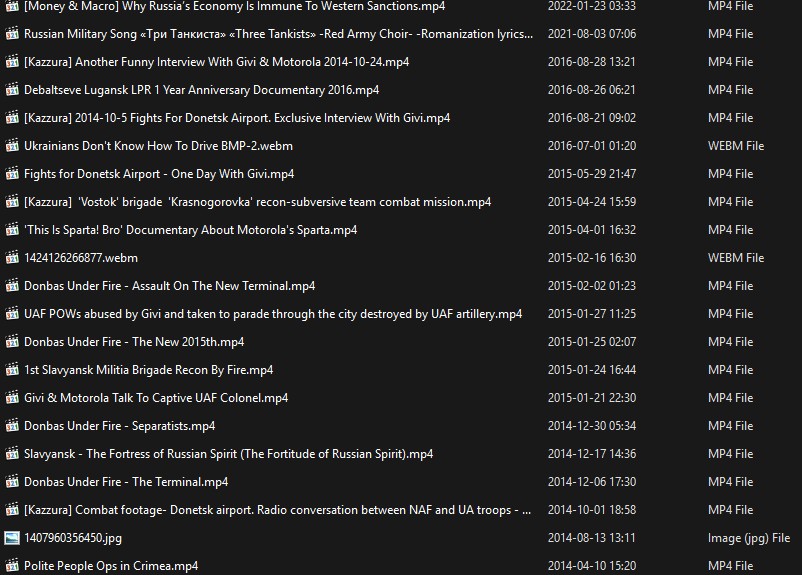Viewport: 802px width, 575px height.
Task: Click icon of Another Funny Interview With Givi file
Action: point(12,62)
